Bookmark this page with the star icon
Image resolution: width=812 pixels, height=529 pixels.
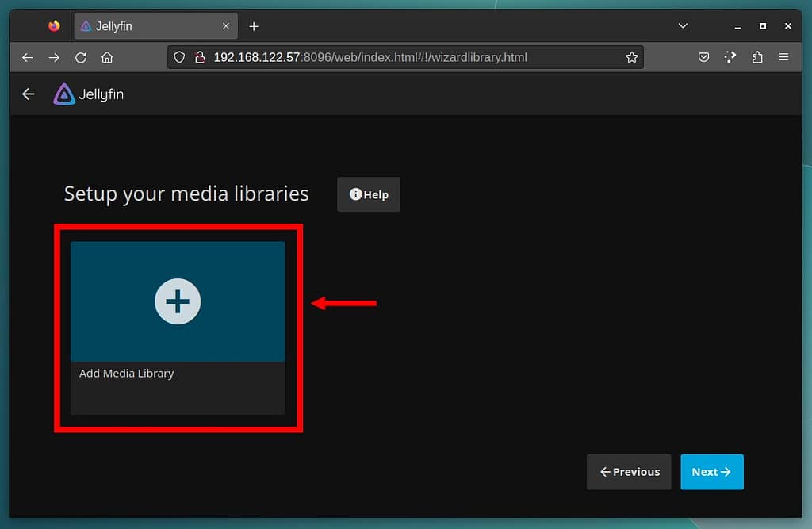click(x=631, y=57)
